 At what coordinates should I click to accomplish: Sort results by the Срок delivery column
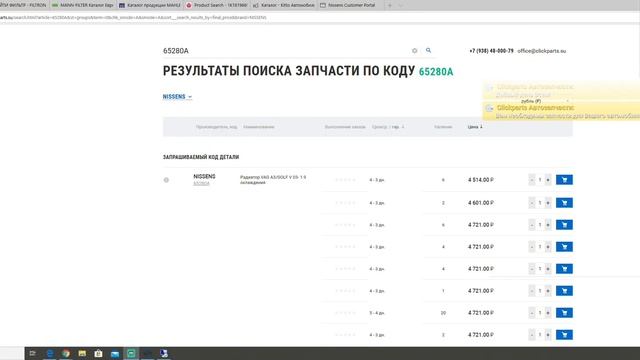coord(388,127)
